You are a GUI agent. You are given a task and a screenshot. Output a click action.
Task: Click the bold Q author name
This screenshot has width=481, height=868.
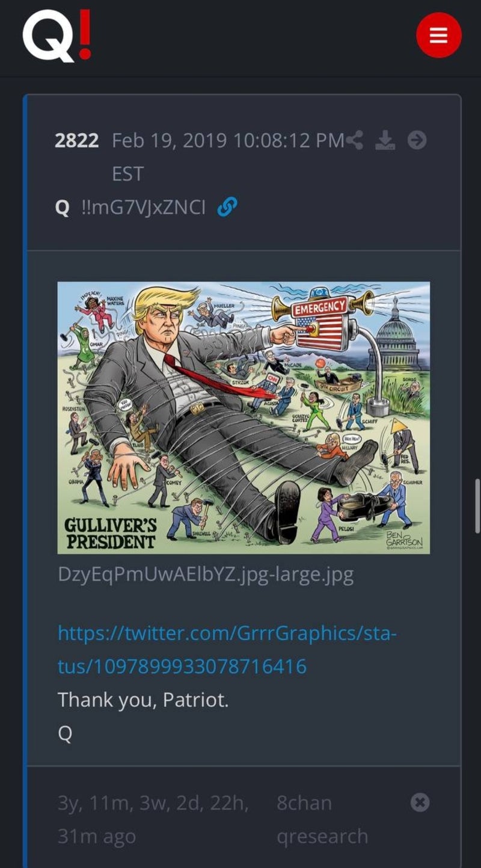[x=61, y=208]
